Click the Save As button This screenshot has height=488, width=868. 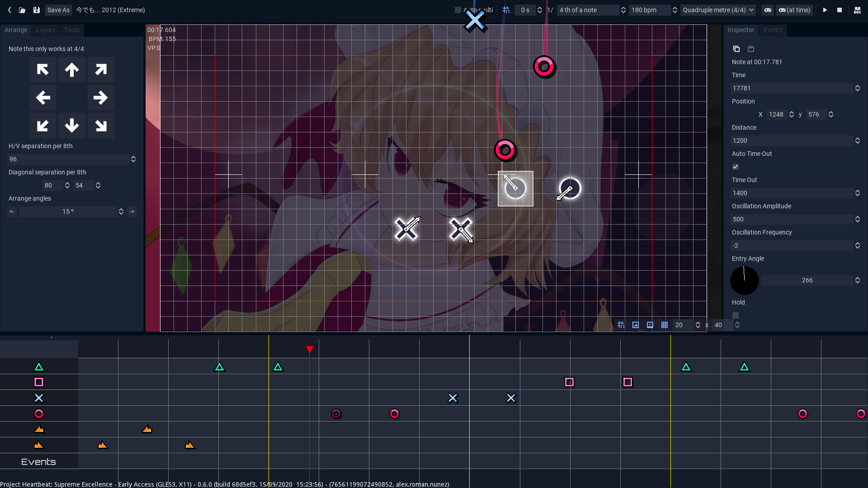(58, 10)
